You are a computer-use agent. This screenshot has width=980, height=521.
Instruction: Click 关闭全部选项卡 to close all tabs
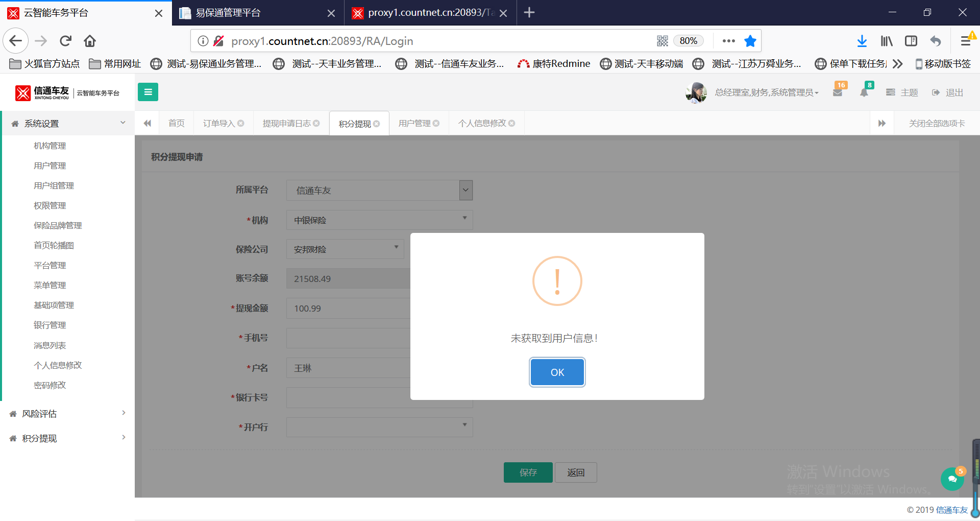pyautogui.click(x=937, y=123)
